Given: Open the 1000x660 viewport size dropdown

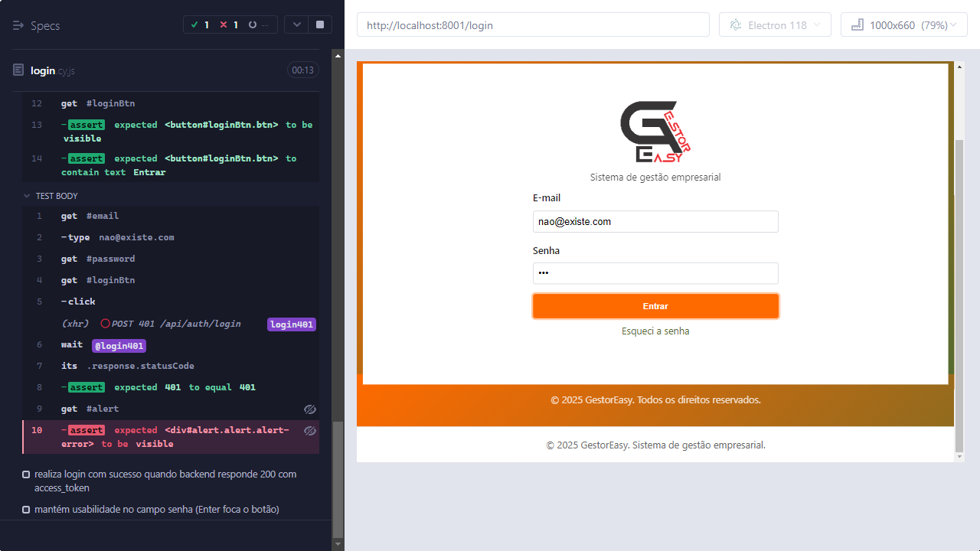Looking at the screenshot, I should 903,25.
